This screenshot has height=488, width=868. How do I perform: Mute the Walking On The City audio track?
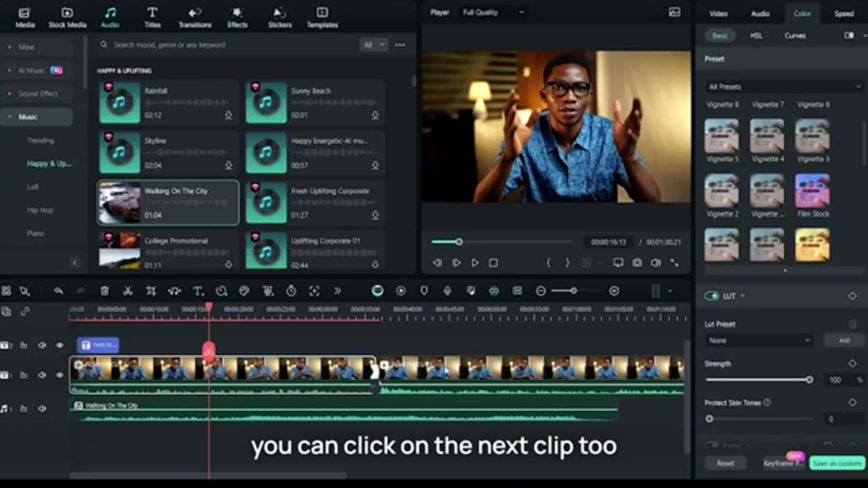click(41, 409)
